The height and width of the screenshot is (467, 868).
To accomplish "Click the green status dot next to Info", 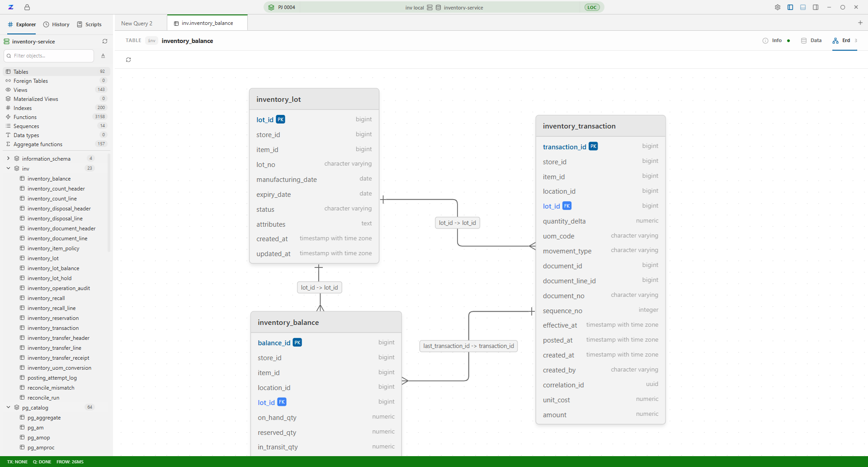I will pyautogui.click(x=788, y=41).
